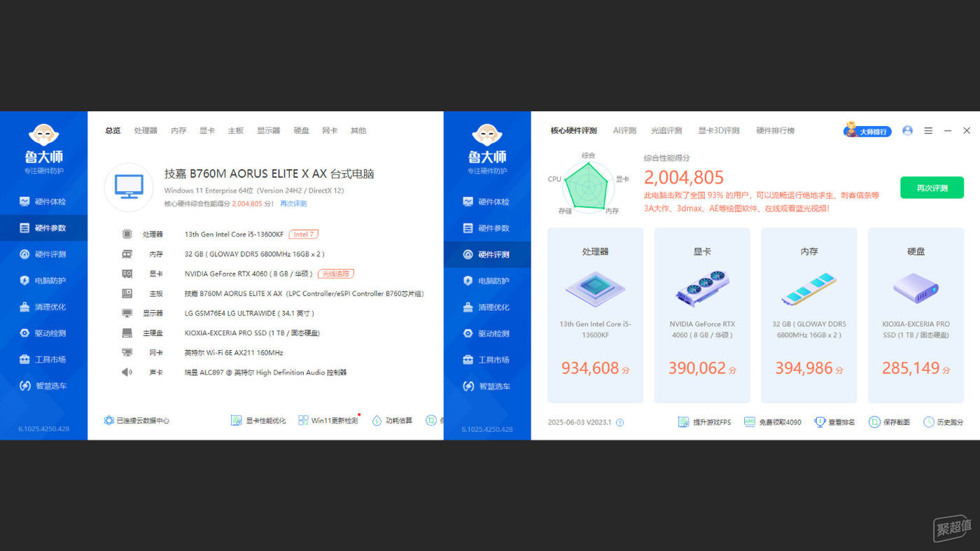Viewport: 980px width, 551px height.
Task: Switch to 主板 tab
Action: pos(236,130)
